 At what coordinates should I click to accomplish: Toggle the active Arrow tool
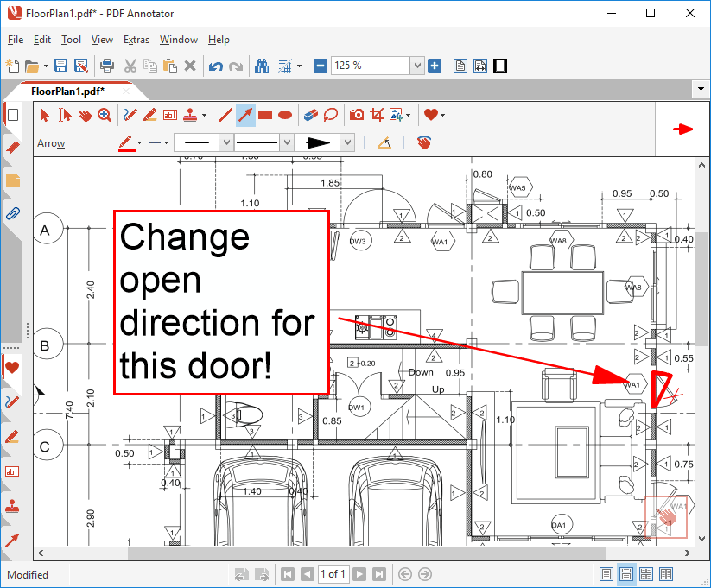(x=245, y=115)
